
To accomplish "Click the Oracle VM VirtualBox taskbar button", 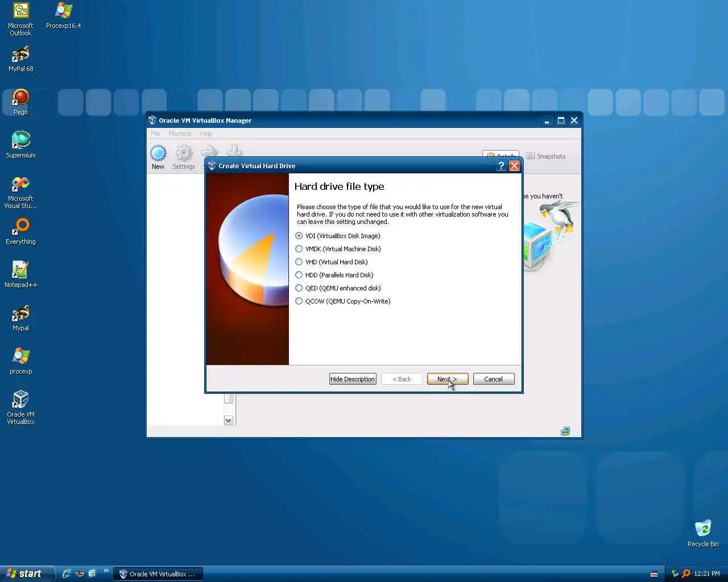I will (158, 574).
